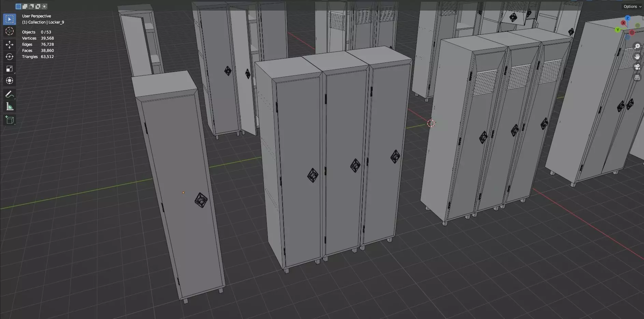Switch perspective/orthographic grid icon
This screenshot has width=644, height=319.
pyautogui.click(x=637, y=77)
